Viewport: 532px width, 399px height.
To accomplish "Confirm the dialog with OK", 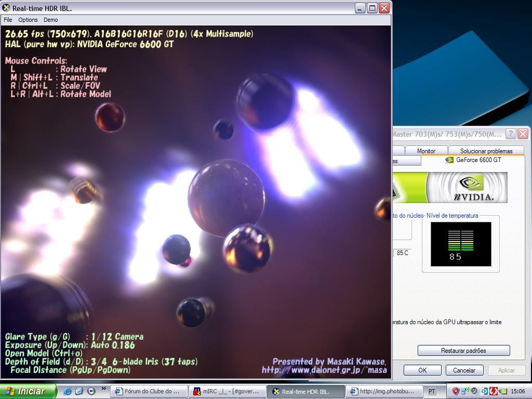I will pos(422,370).
